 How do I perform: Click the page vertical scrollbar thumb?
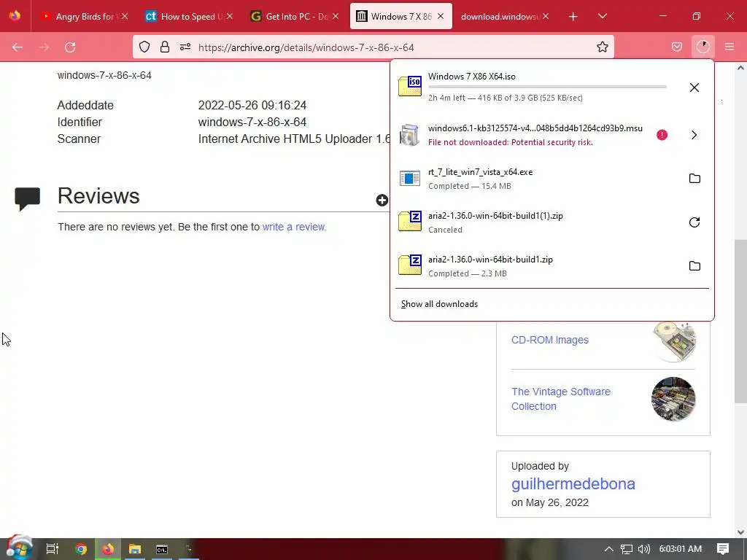(740, 321)
